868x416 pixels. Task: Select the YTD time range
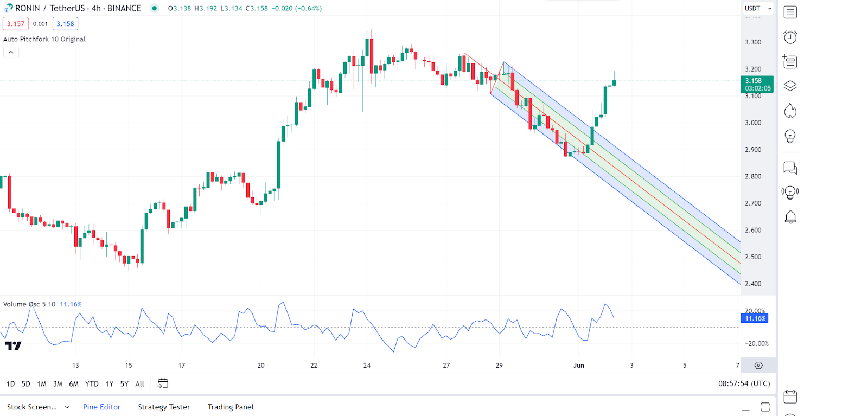(92, 383)
